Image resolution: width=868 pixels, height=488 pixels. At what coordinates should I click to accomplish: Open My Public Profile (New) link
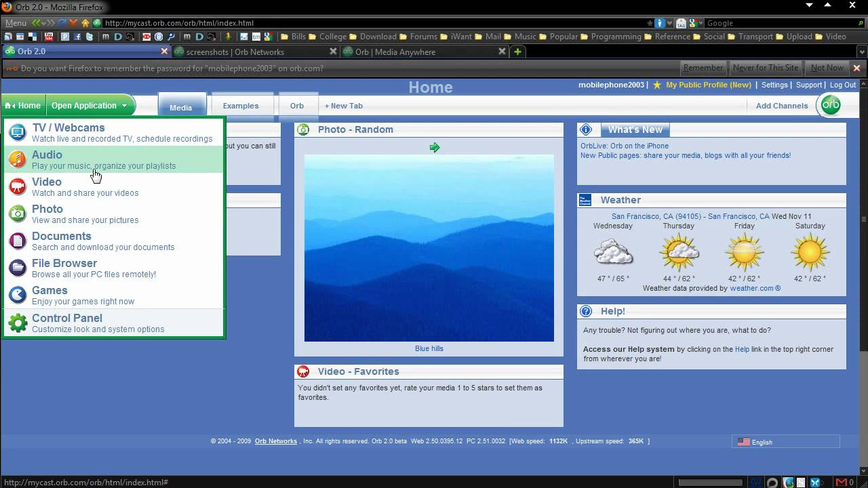coord(709,85)
